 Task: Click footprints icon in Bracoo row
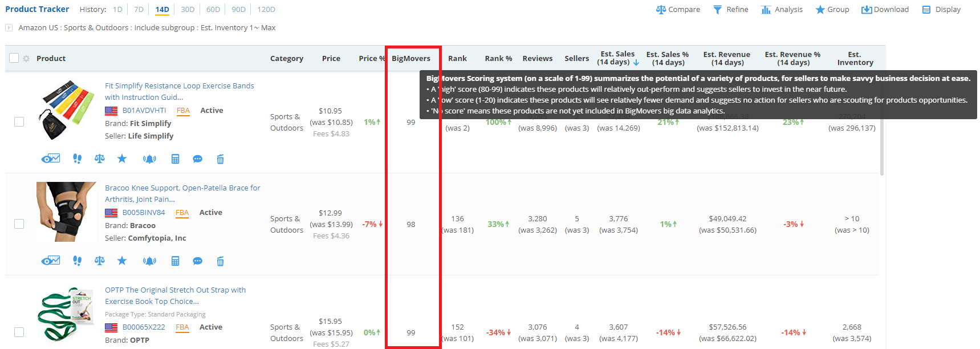click(x=78, y=261)
